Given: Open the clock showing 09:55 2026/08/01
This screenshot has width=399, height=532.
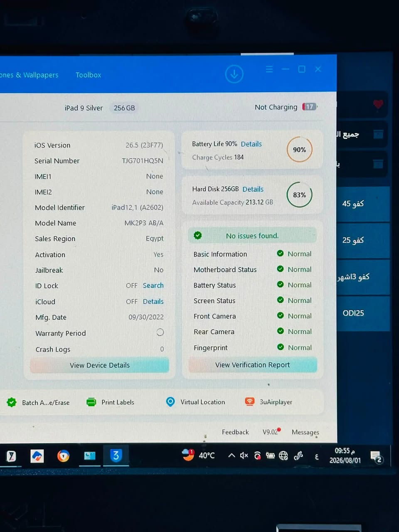Looking at the screenshot, I should [345, 456].
